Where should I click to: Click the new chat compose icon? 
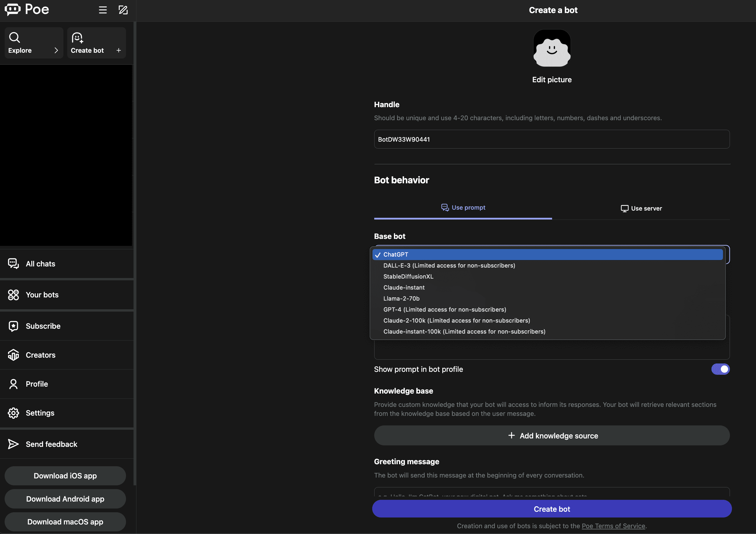(x=123, y=10)
